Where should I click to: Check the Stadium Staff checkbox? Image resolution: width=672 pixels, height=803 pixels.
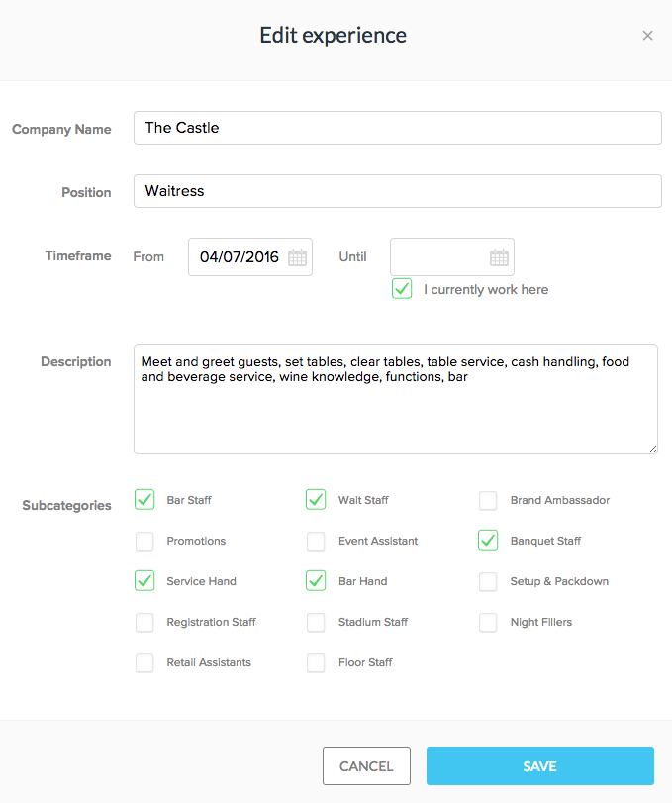click(x=316, y=622)
